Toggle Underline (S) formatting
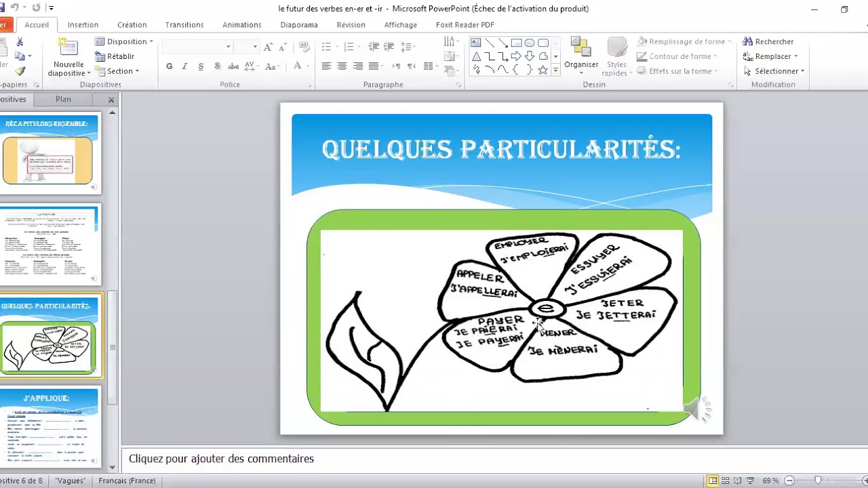The width and height of the screenshot is (868, 488). pos(201,66)
